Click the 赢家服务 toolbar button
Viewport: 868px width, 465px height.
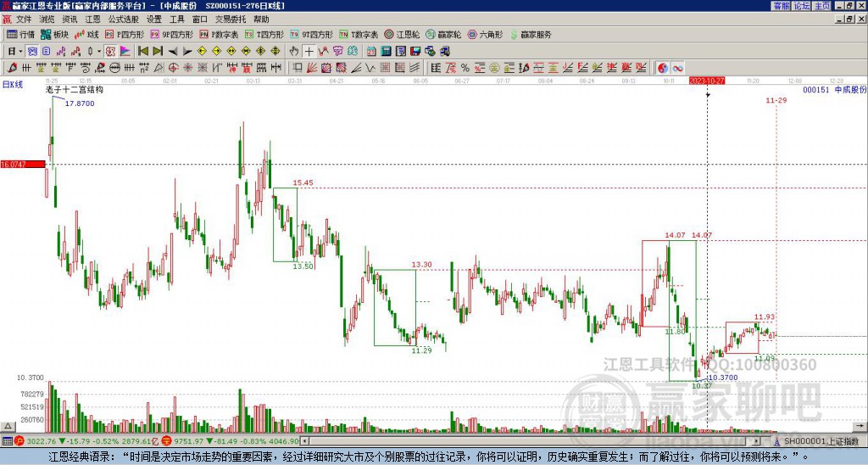(531, 34)
